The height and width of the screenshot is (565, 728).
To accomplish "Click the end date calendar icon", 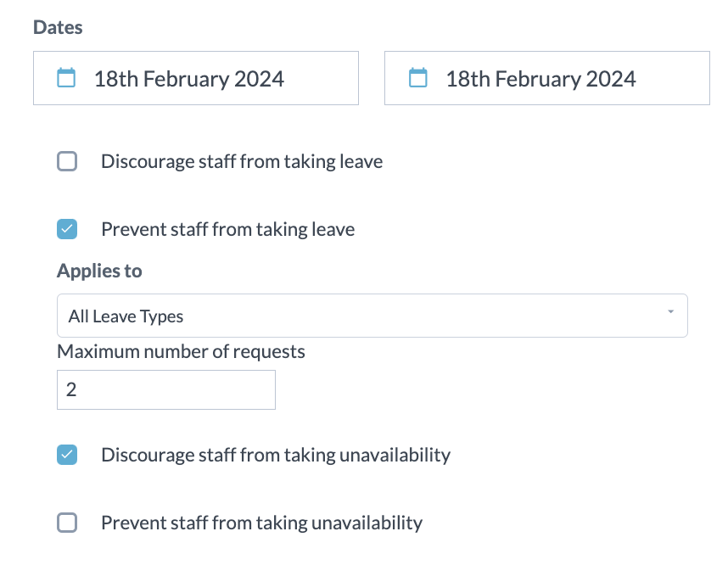I will tap(417, 78).
